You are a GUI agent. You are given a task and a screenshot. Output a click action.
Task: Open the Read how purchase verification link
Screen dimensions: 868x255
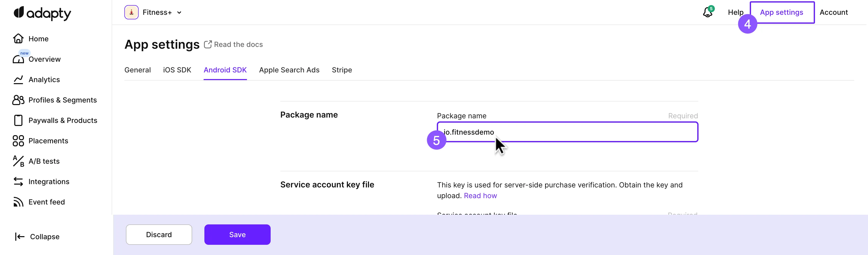click(480, 195)
